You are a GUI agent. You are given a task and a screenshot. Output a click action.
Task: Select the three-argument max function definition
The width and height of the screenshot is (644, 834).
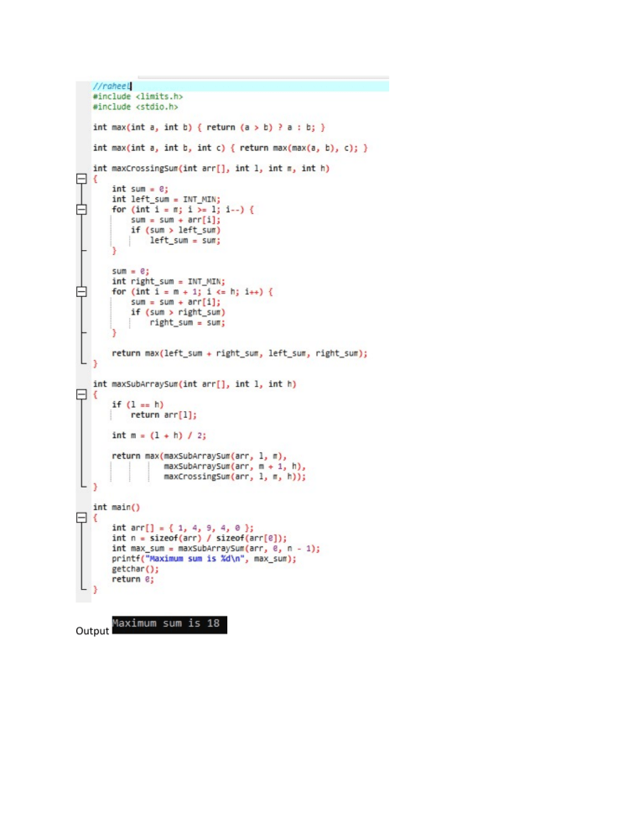(231, 148)
